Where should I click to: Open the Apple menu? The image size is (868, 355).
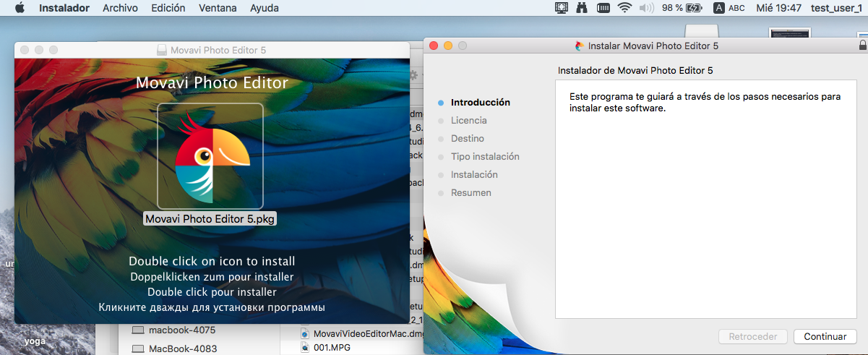20,8
